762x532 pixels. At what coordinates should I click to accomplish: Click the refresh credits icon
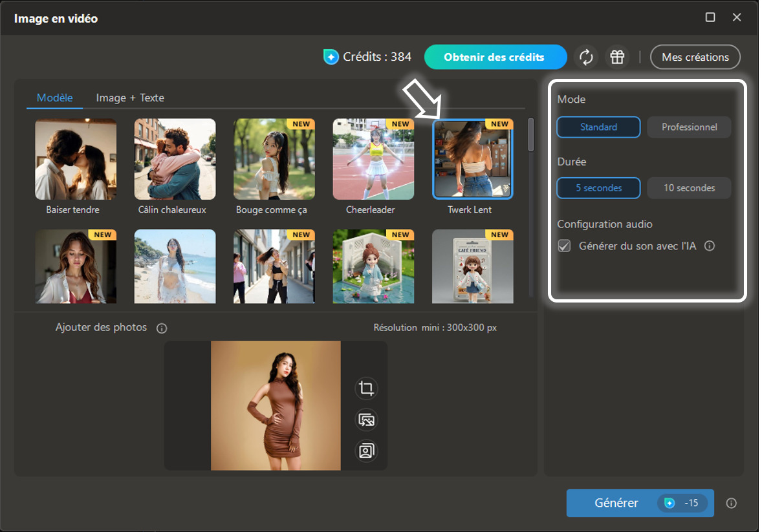pos(586,57)
